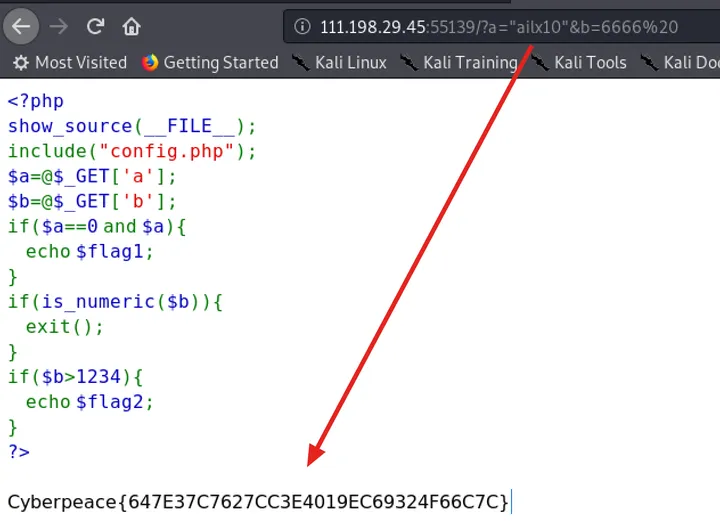This screenshot has width=720, height=530.
Task: Click the echo $flag1 line
Action: tap(90, 252)
